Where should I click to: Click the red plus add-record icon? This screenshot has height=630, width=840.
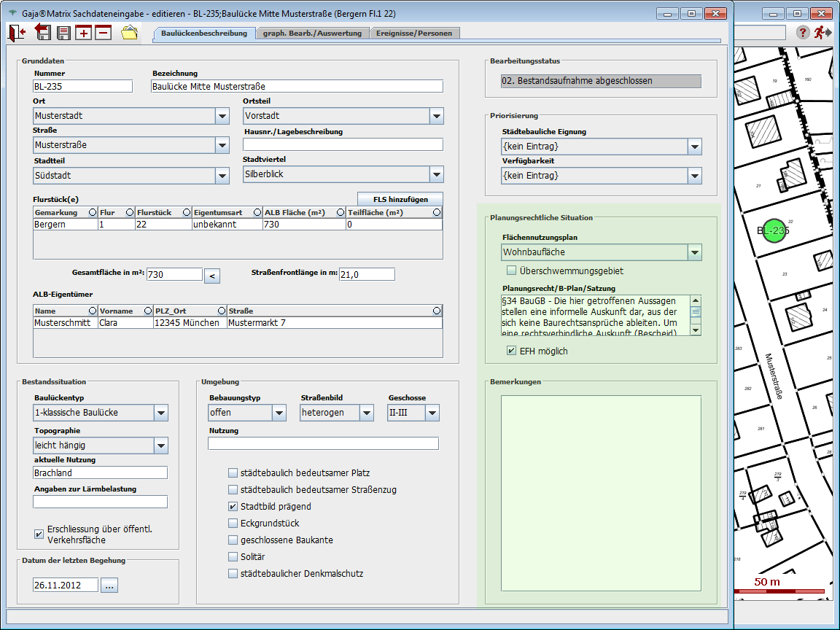click(x=84, y=33)
